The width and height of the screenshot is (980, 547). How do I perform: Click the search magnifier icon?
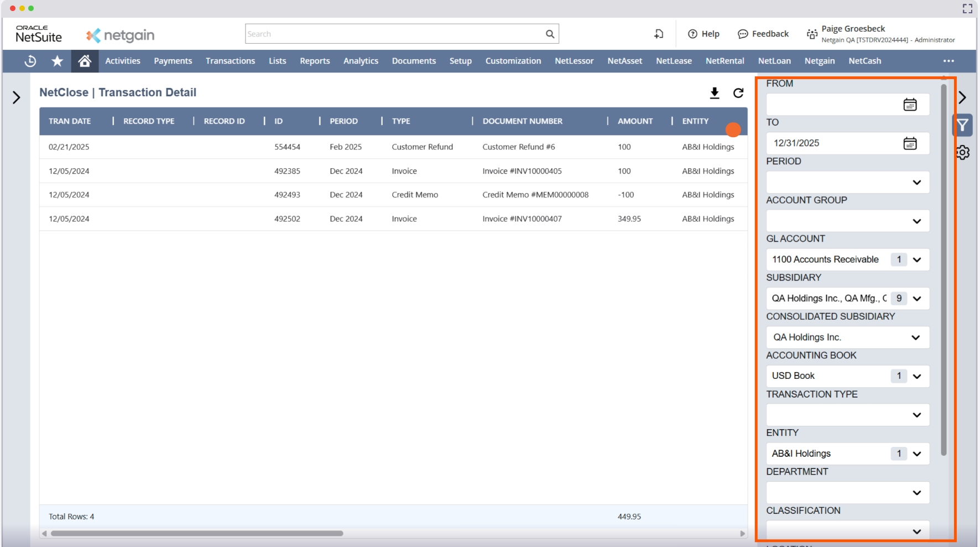click(550, 34)
